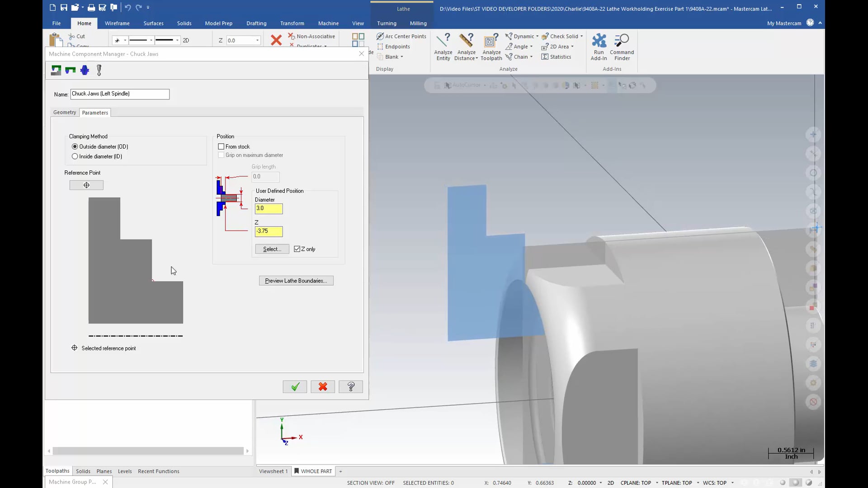Click the Diameter input field

[x=269, y=209]
